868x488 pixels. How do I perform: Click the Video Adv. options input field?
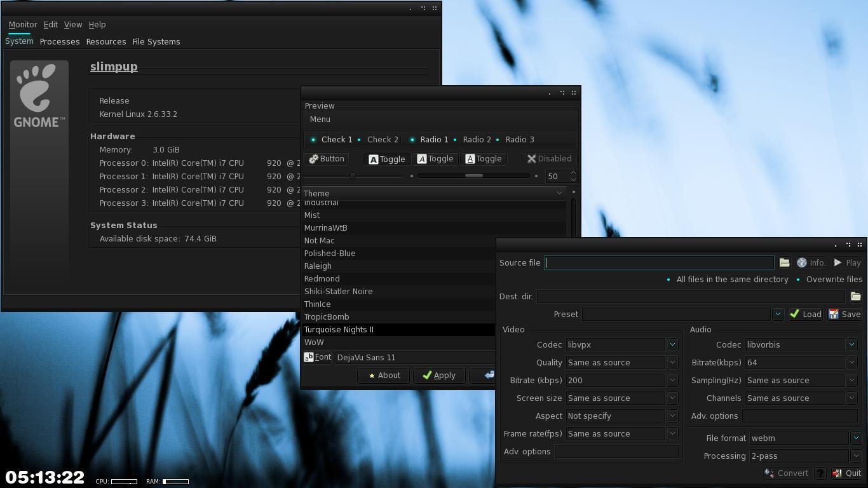point(616,451)
